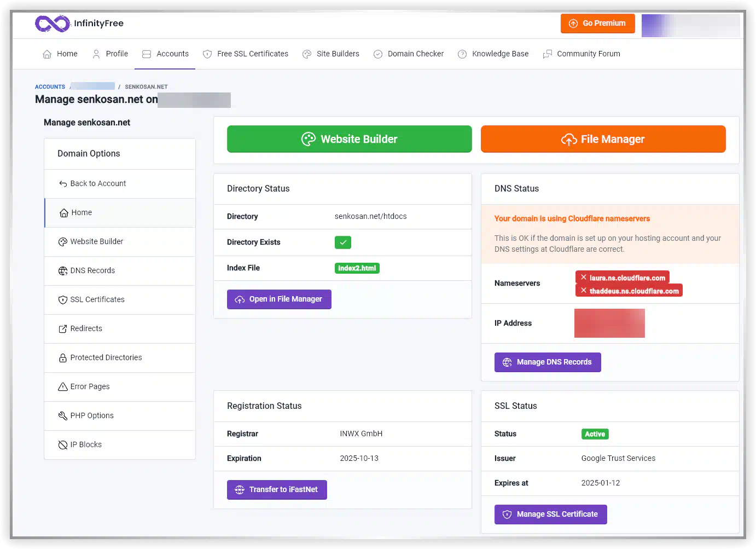
Task: Click the Site Builders palette icon
Action: click(307, 54)
